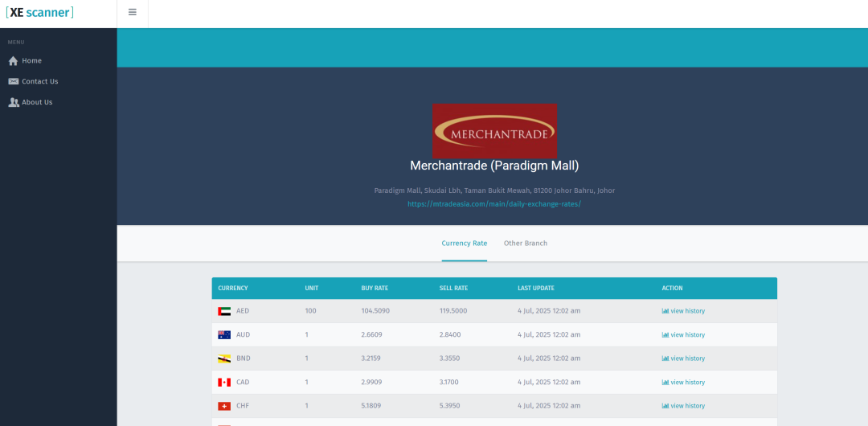Screen dimensions: 868x426
Task: Select the Currency Rate tab
Action: click(x=464, y=244)
